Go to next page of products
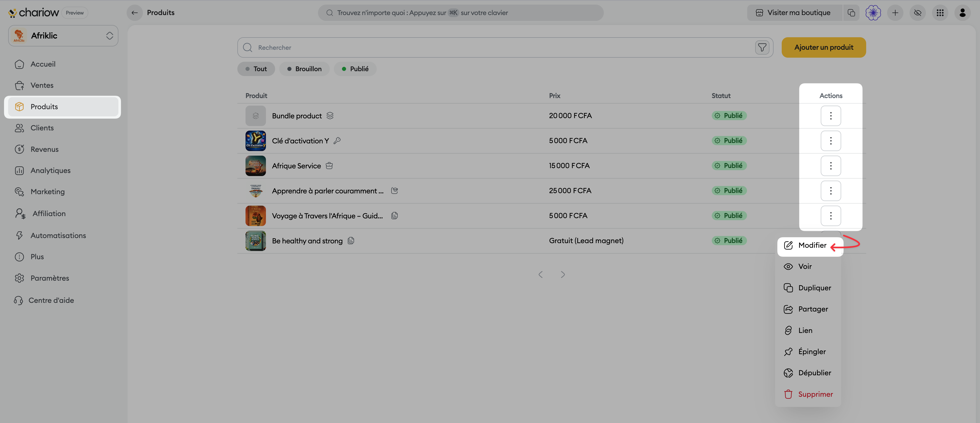 point(563,275)
